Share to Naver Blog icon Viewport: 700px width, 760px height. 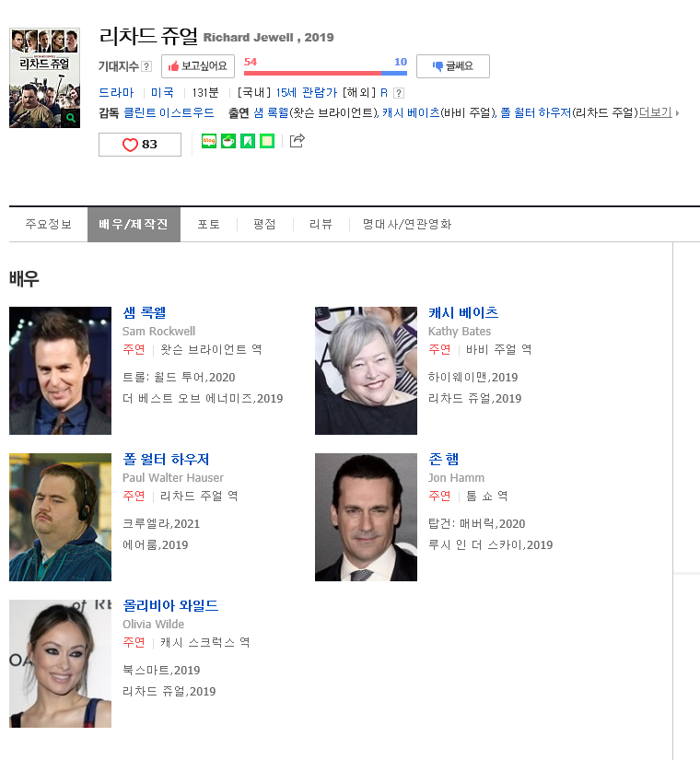click(209, 141)
